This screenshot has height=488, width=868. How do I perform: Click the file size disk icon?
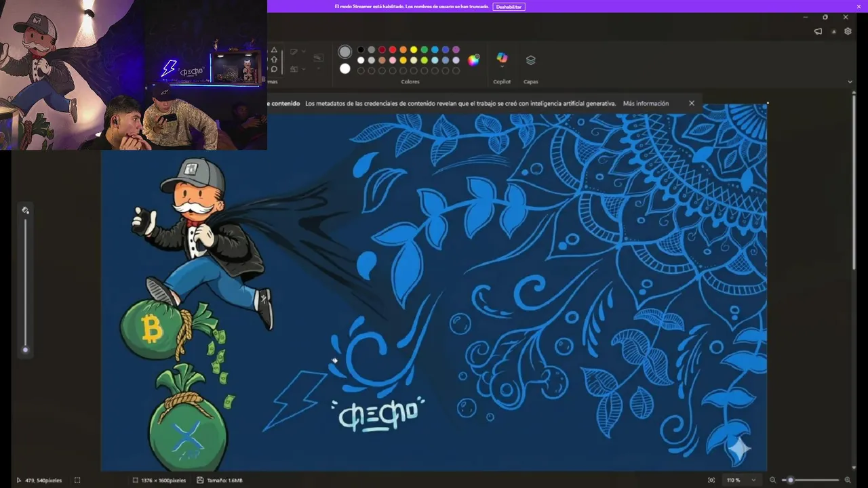coord(200,480)
